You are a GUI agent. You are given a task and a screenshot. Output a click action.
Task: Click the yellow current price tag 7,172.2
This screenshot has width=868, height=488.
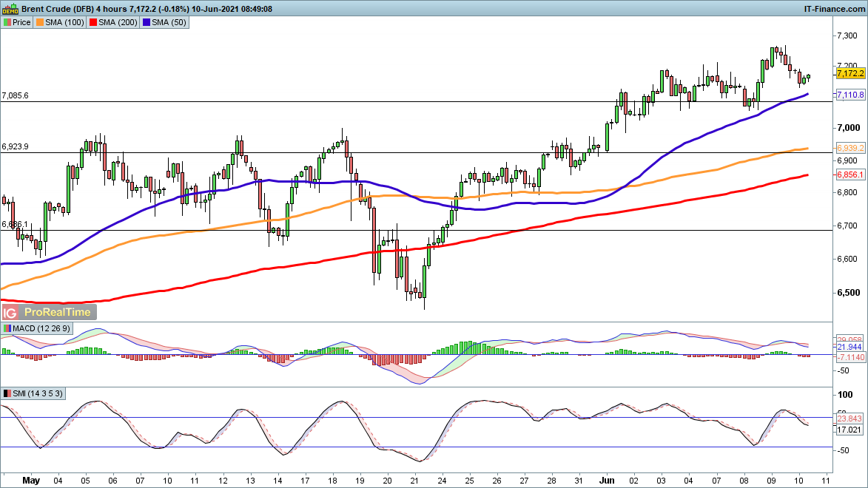pos(850,74)
